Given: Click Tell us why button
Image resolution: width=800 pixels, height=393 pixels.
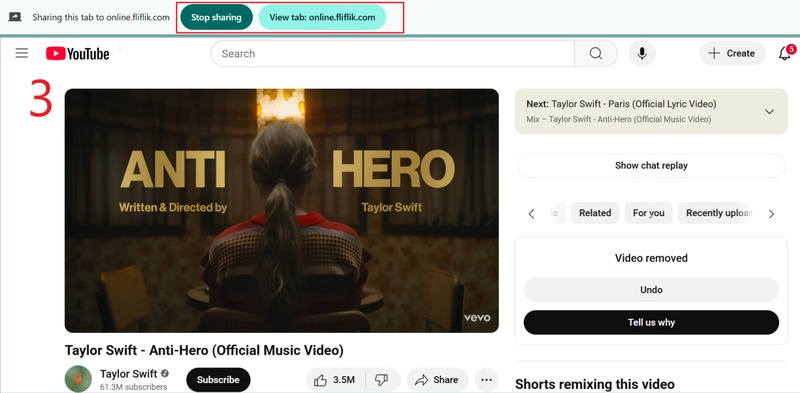Looking at the screenshot, I should pyautogui.click(x=651, y=323).
